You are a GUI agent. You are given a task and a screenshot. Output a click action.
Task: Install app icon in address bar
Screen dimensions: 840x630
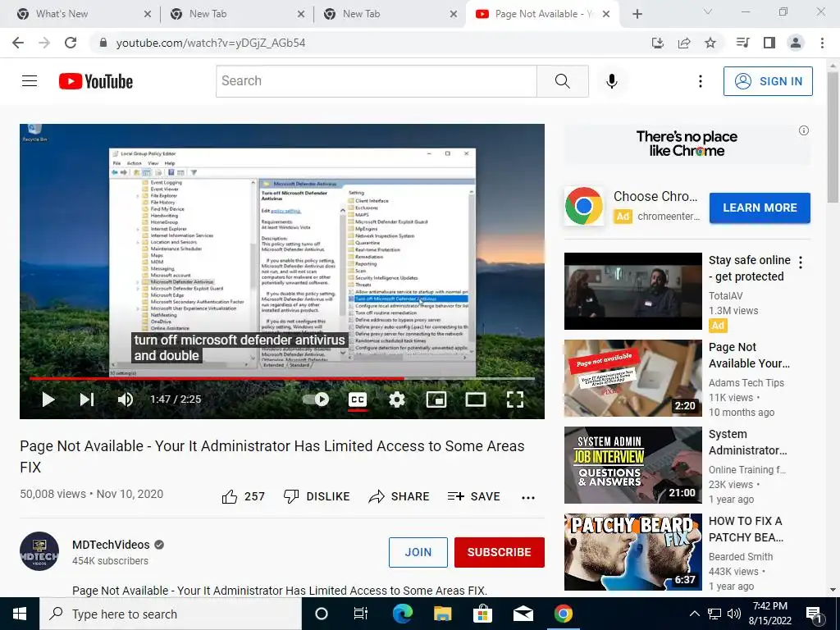[x=657, y=43]
